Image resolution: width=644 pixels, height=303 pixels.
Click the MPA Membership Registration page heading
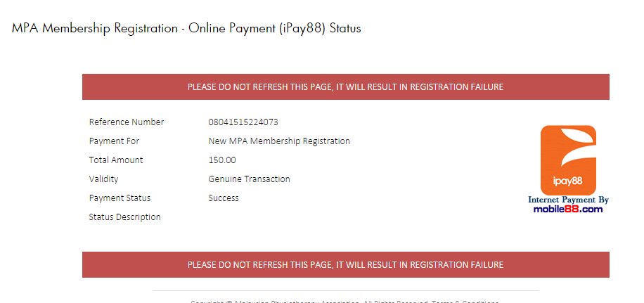pos(186,29)
